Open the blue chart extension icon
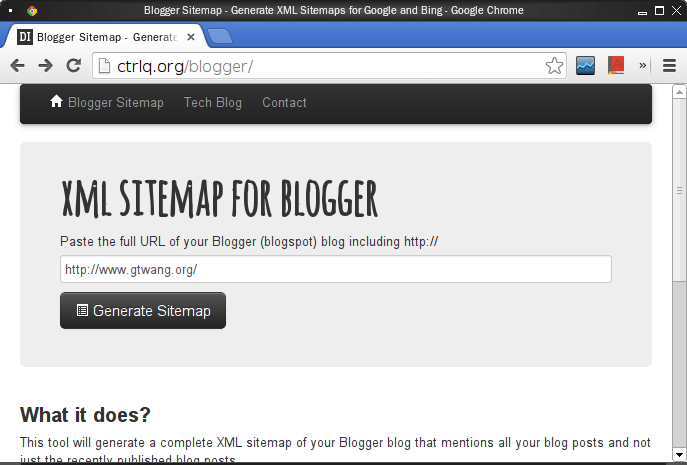 click(585, 66)
